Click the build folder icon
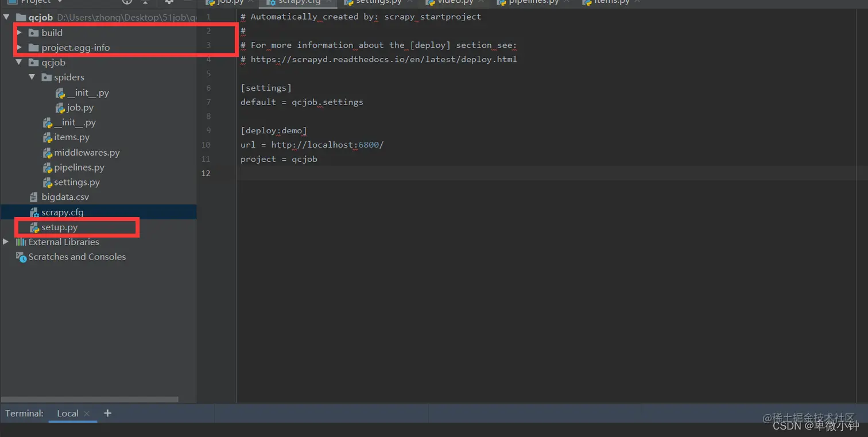The height and width of the screenshot is (437, 868). point(33,33)
